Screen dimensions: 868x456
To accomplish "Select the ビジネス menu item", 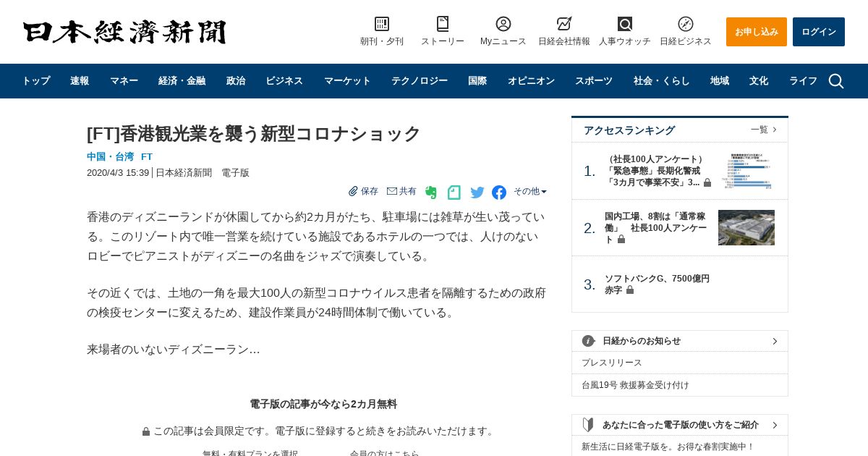I will [x=284, y=81].
